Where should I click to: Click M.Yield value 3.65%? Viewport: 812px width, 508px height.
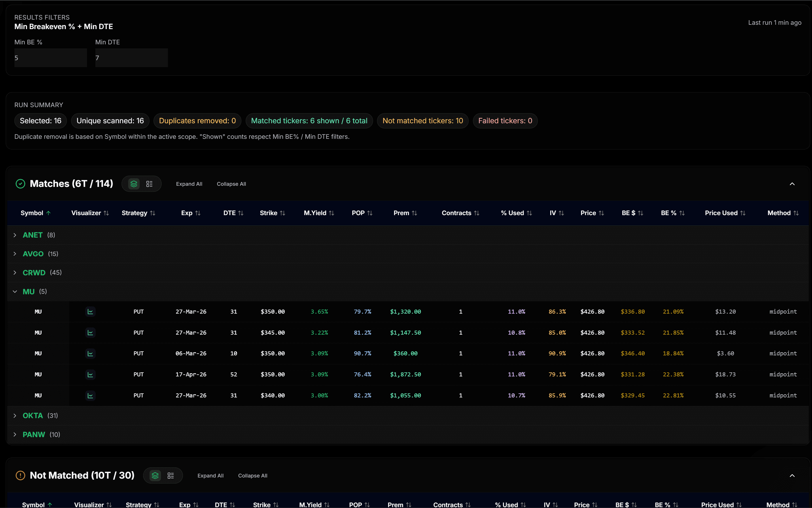coord(319,312)
